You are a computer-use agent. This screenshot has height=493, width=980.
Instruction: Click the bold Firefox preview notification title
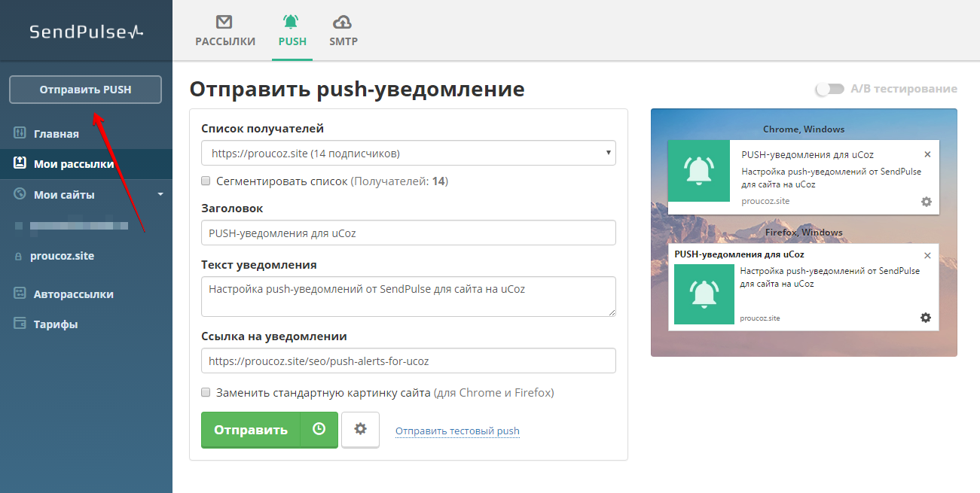(x=739, y=254)
